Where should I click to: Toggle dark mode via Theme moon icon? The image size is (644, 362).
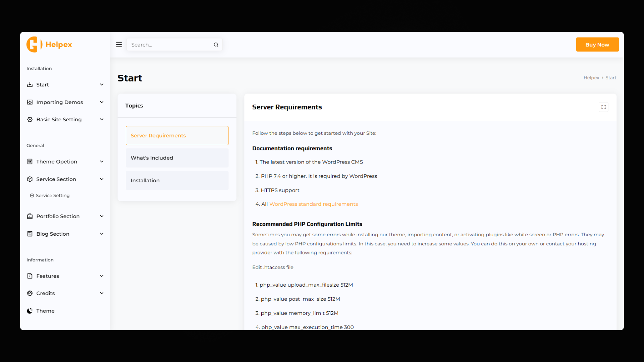(x=30, y=311)
